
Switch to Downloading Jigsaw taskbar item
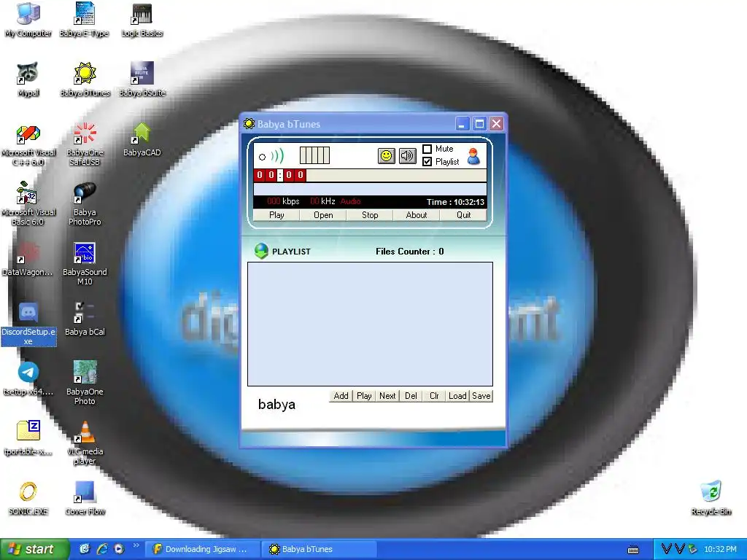coord(204,550)
